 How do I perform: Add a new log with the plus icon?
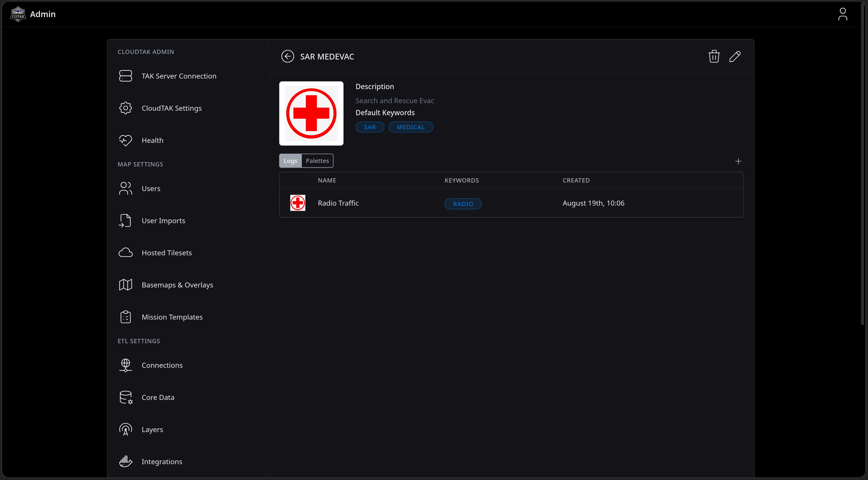click(x=738, y=161)
